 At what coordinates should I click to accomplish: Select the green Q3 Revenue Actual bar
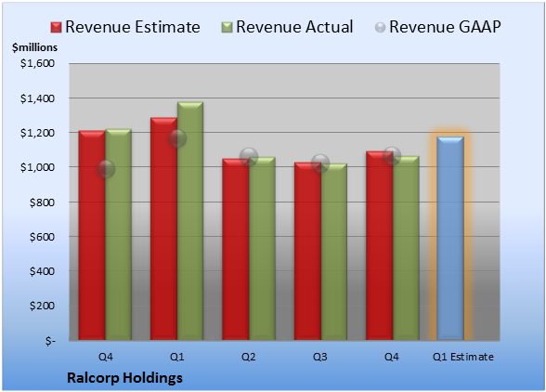click(333, 252)
